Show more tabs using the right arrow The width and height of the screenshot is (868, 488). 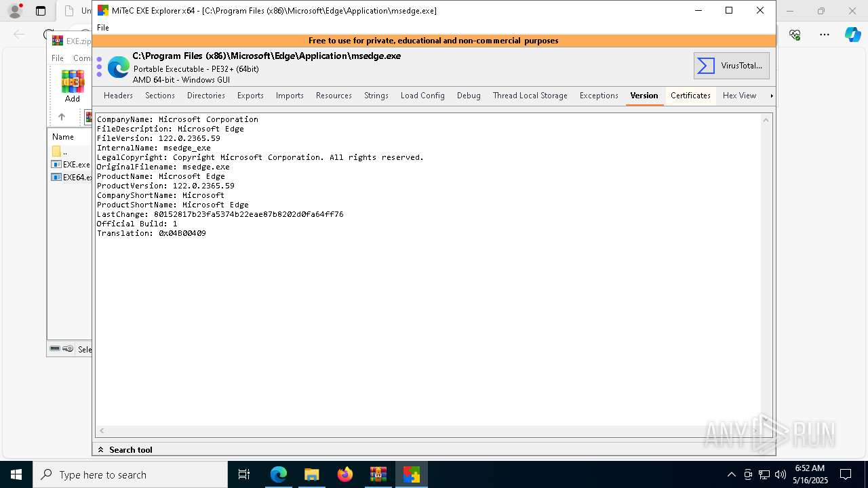tap(771, 96)
